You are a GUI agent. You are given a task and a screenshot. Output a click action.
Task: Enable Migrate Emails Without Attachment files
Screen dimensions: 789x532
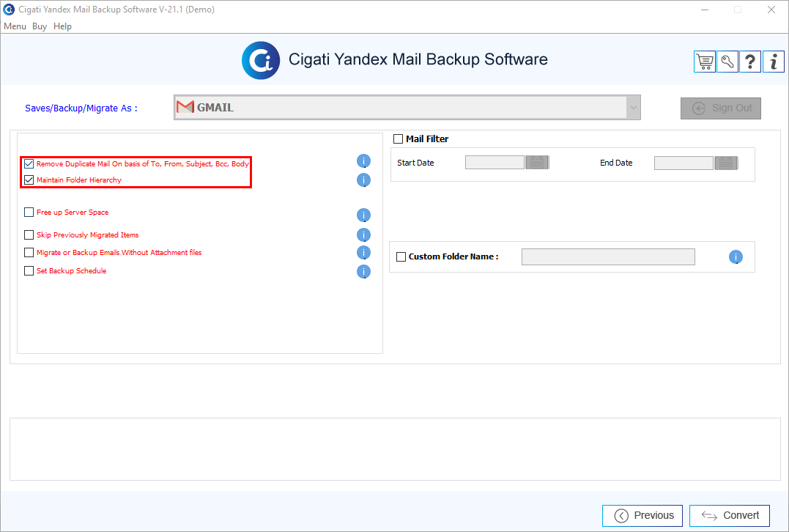click(x=29, y=253)
